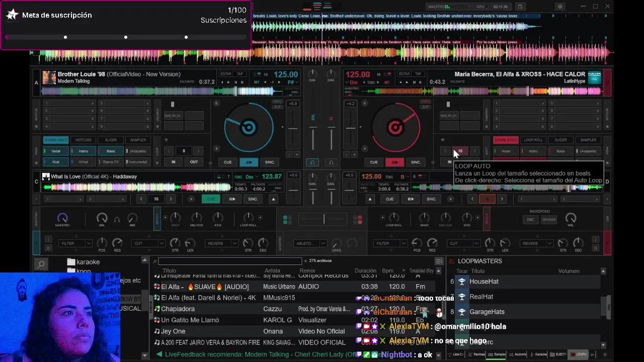Toggle the Kick stem on deck A
The height and width of the screenshot is (362, 644).
(56, 162)
